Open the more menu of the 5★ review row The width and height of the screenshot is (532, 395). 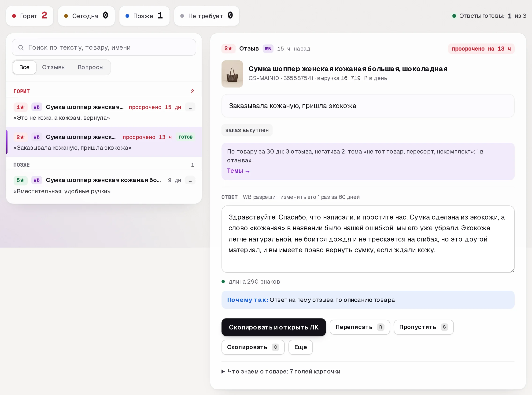[190, 180]
